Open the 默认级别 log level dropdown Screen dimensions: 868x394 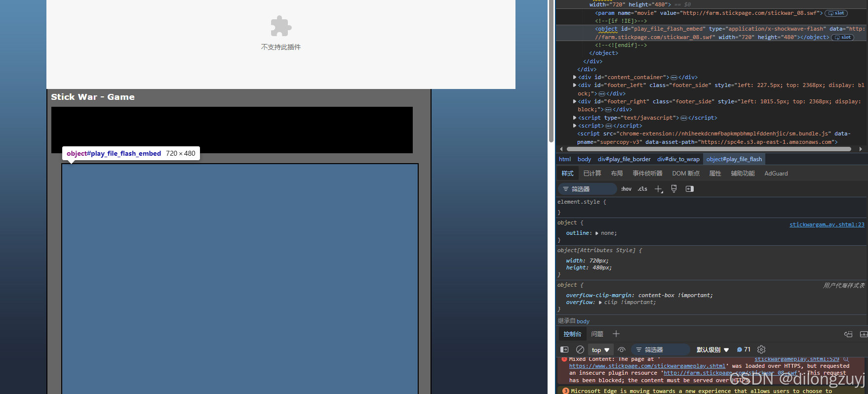(x=712, y=350)
